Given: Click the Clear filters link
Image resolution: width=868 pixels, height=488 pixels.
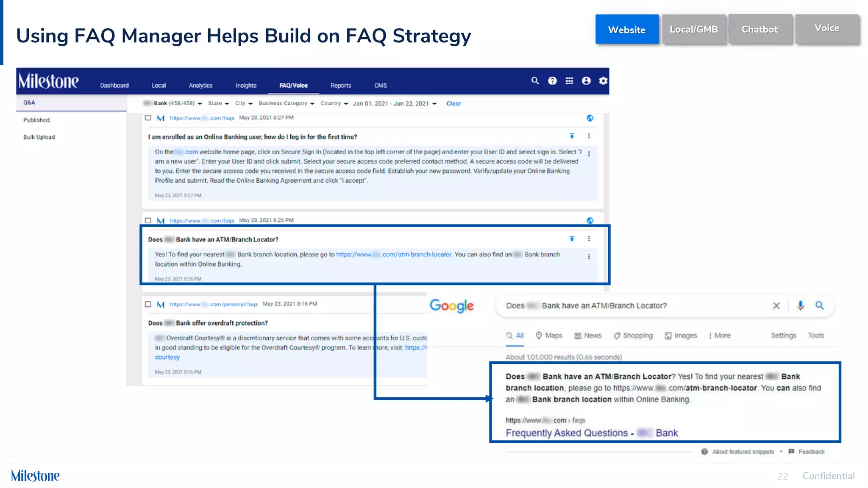Looking at the screenshot, I should pyautogui.click(x=453, y=103).
